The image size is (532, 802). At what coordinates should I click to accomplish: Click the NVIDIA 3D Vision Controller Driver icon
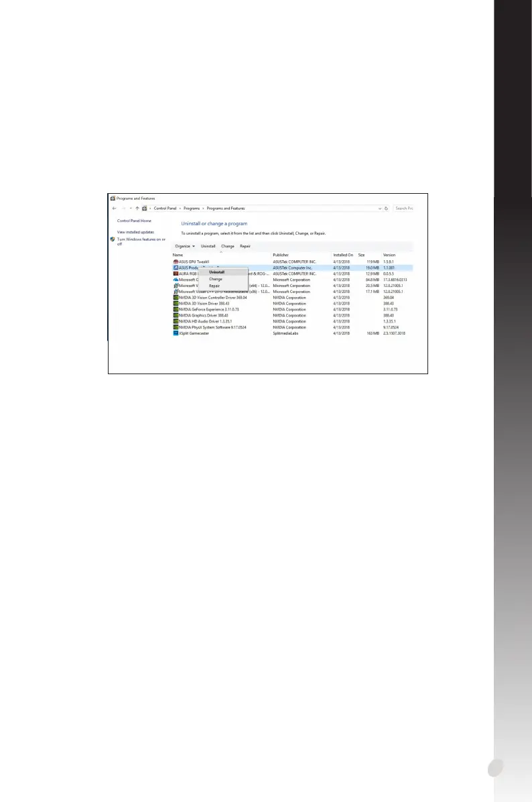pos(176,297)
